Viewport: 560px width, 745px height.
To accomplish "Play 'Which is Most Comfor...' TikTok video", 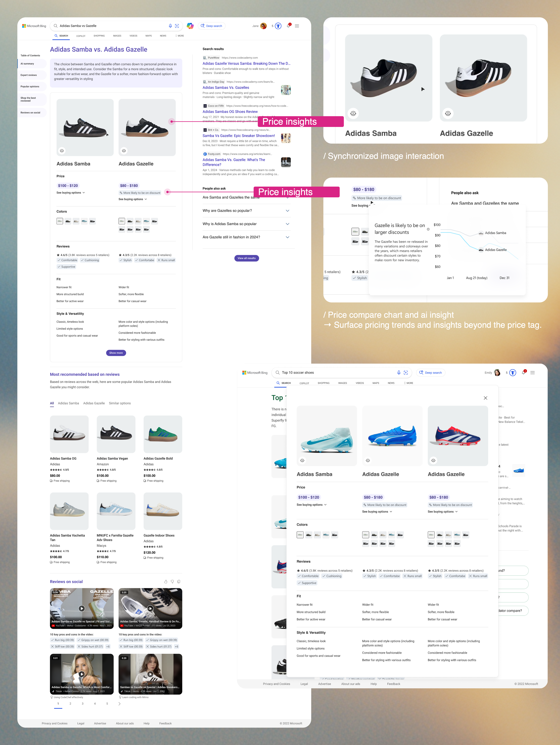I will 82,674.
